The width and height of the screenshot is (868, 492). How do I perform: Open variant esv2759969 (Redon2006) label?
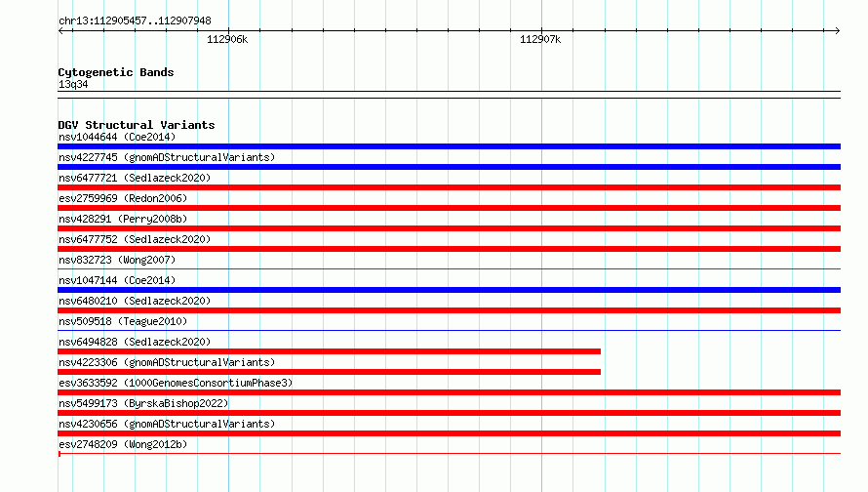pos(123,198)
